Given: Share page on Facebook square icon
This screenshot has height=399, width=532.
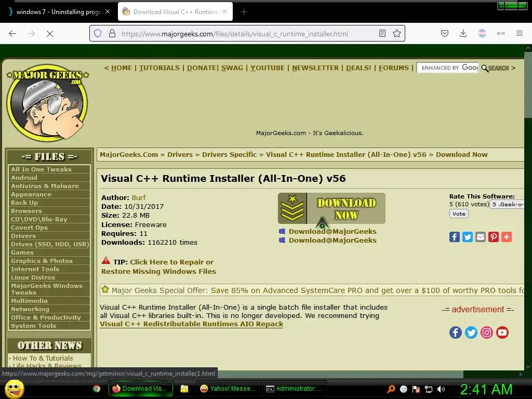Looking at the screenshot, I should click(454, 237).
